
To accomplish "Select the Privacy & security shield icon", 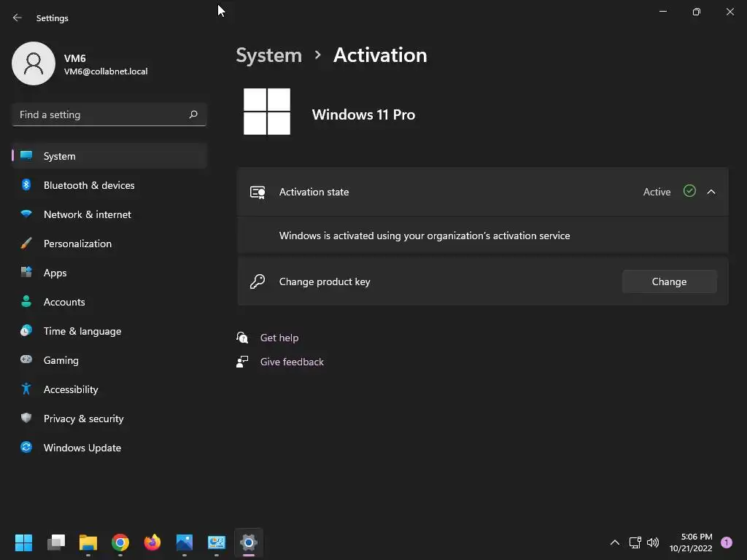I will (x=26, y=418).
